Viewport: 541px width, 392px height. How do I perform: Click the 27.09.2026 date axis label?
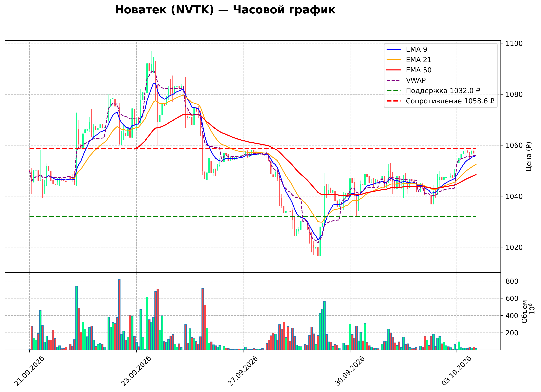click(x=243, y=371)
